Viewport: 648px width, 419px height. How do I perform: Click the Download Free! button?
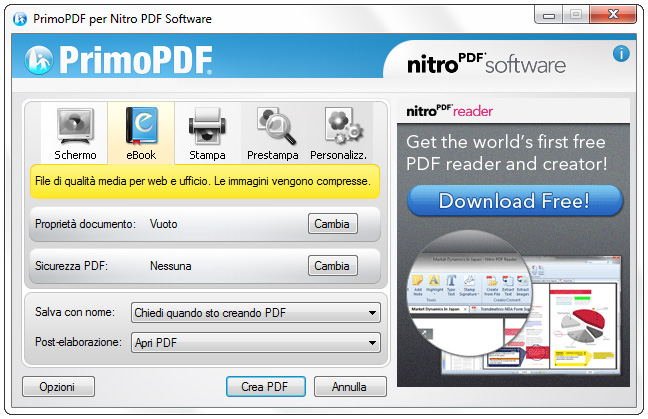coord(515,201)
